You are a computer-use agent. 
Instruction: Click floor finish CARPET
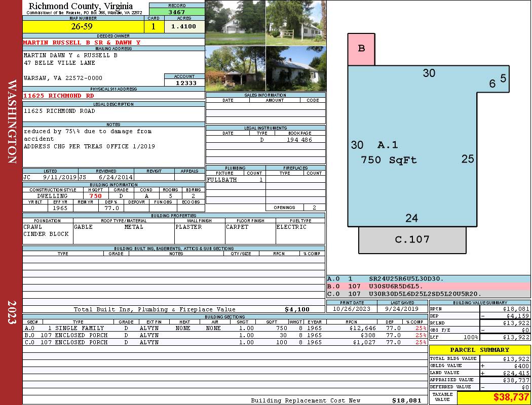[237, 227]
